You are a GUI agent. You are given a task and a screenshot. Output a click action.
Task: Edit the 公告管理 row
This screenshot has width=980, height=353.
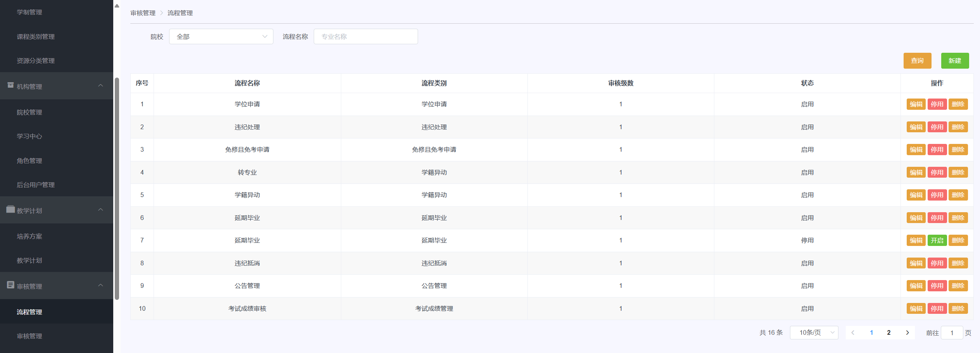(916, 286)
